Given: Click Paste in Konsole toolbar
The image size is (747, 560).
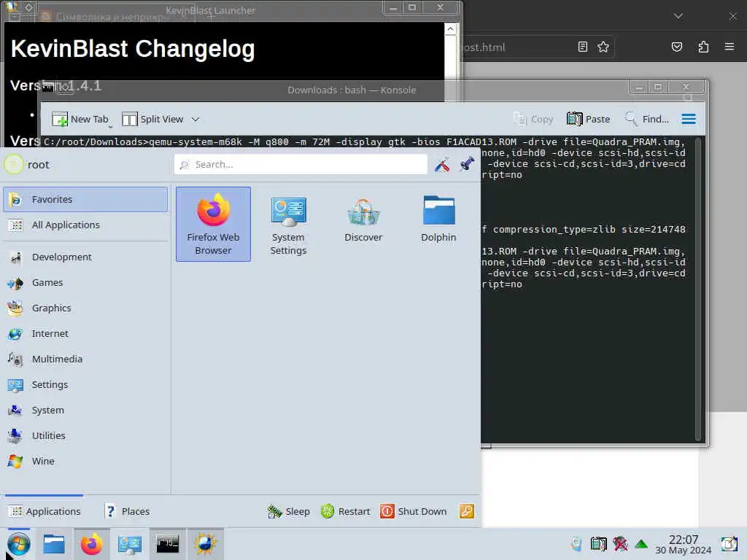Looking at the screenshot, I should 589,119.
